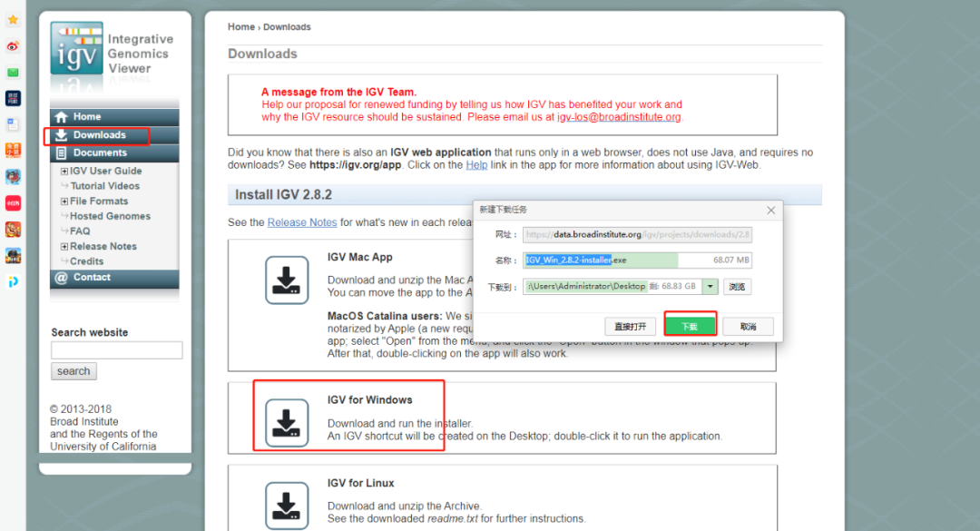Image resolution: width=980 pixels, height=531 pixels.
Task: Click the IGV Mac App download icon
Action: tap(287, 280)
